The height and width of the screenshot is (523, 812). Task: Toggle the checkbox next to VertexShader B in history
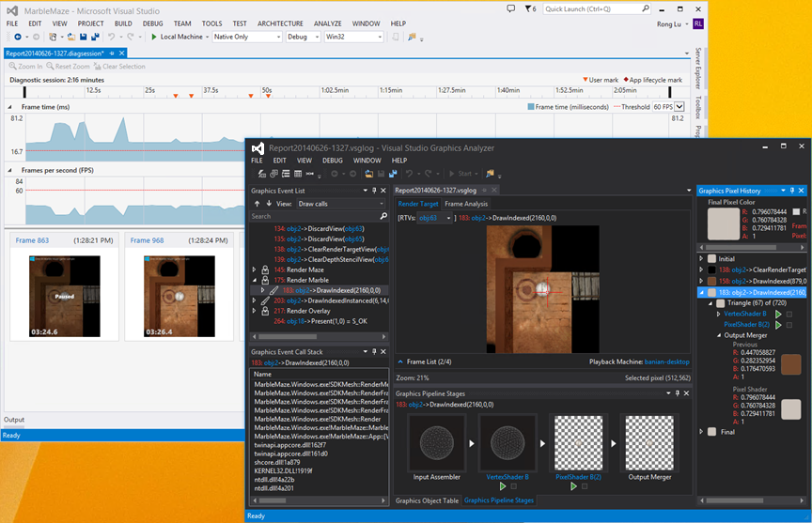pos(789,314)
